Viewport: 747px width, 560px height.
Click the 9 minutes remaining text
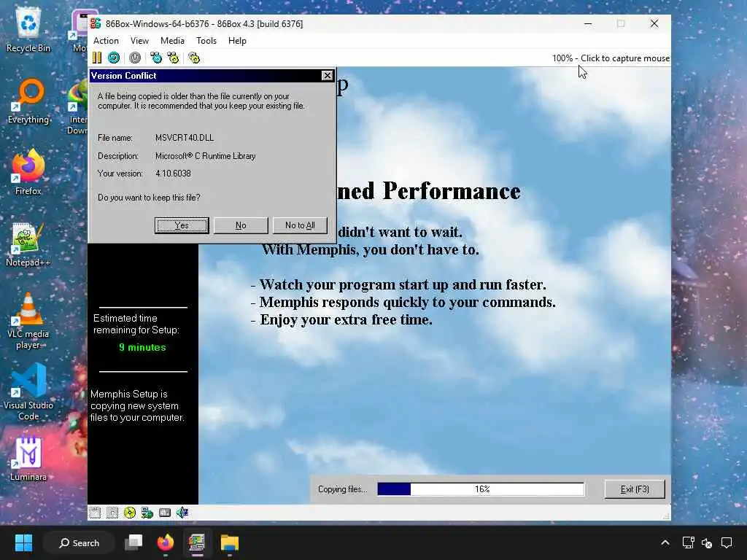click(142, 347)
